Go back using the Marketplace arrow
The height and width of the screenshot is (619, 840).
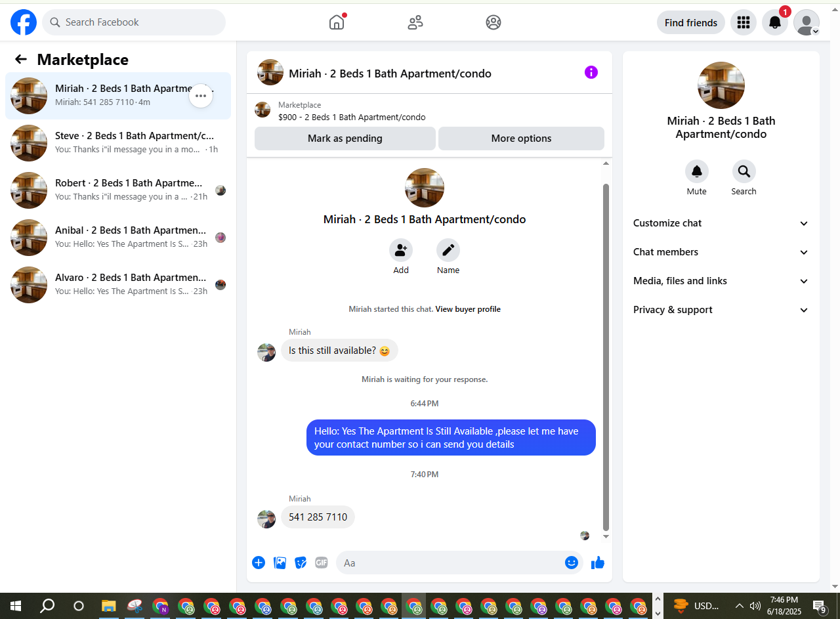click(x=21, y=60)
